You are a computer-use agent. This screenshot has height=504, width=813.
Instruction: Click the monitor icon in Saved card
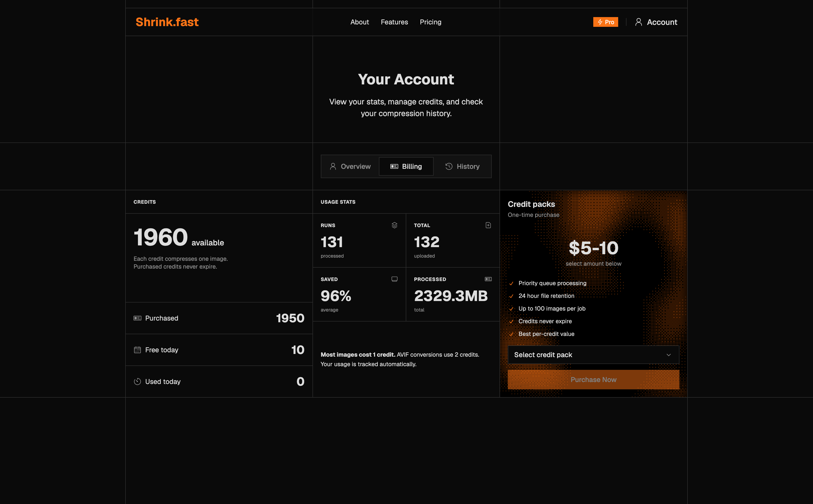point(394,279)
